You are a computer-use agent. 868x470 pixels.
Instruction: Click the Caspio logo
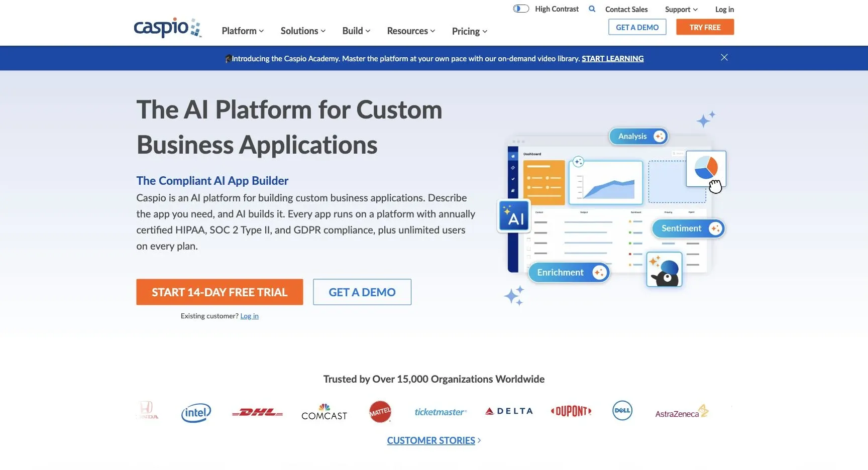(x=167, y=28)
